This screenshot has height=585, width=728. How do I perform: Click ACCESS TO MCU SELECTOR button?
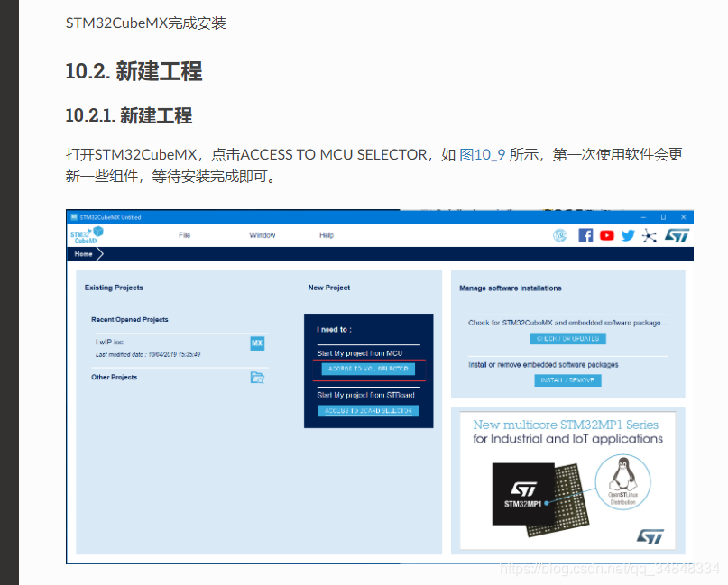coord(368,369)
